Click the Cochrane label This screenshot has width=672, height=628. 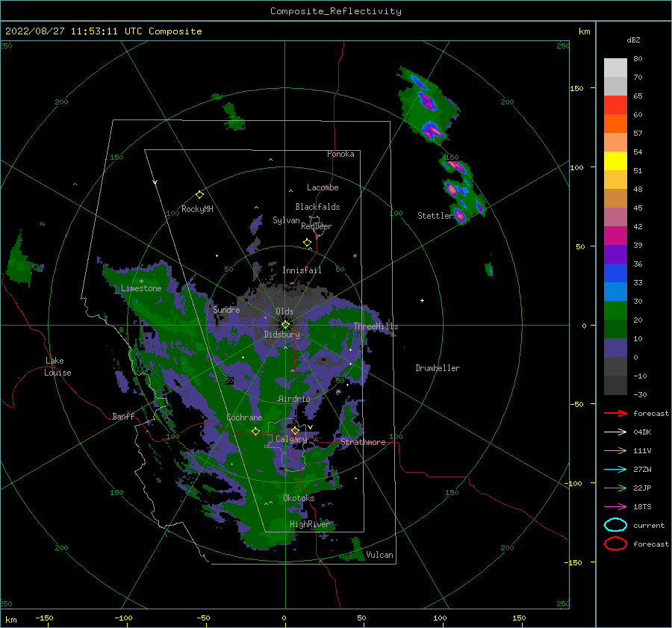click(244, 417)
